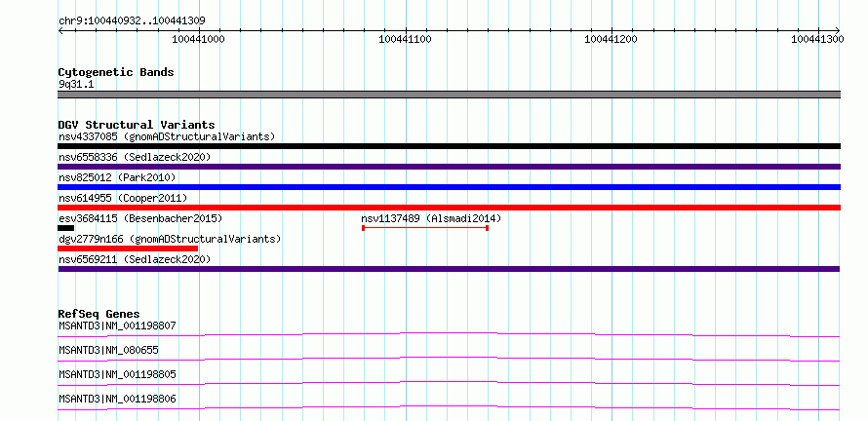Select the short black esv3684115 variant bar
This screenshot has width=868, height=421.
(66, 228)
